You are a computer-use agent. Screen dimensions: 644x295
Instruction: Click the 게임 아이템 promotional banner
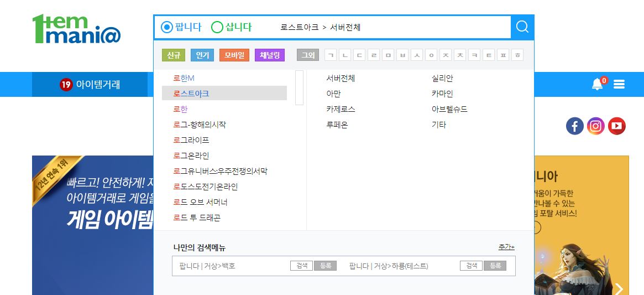[93, 225]
